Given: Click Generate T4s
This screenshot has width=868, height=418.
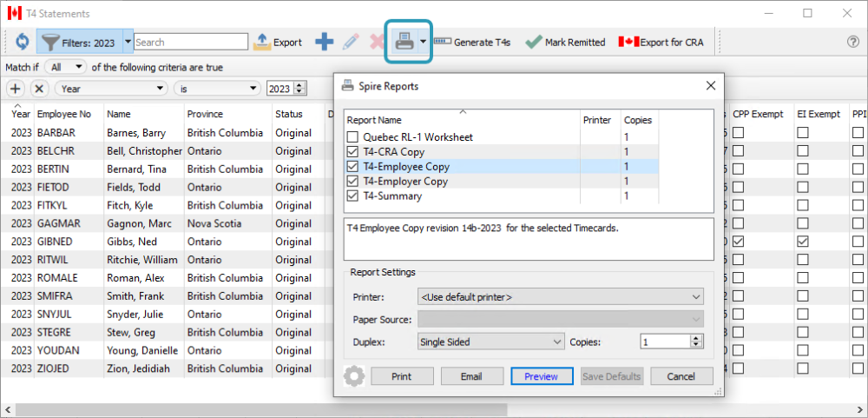Looking at the screenshot, I should click(472, 42).
